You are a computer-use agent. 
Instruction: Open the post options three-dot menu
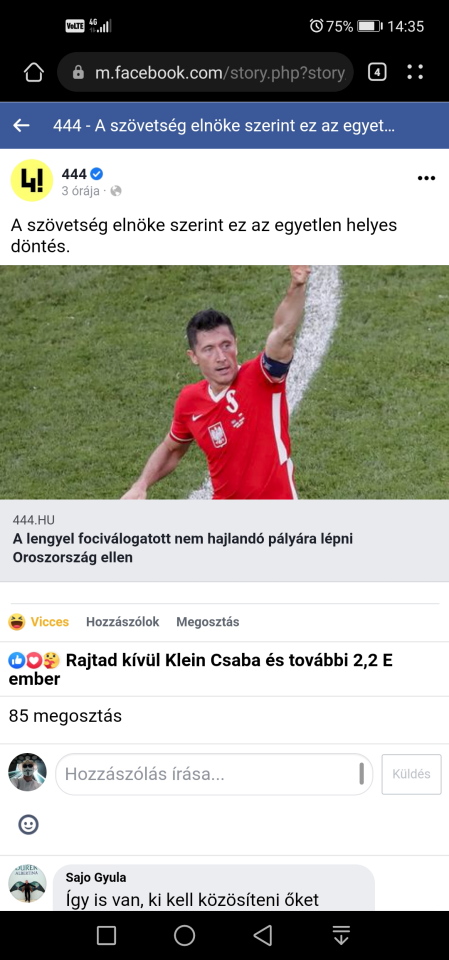pyautogui.click(x=426, y=178)
